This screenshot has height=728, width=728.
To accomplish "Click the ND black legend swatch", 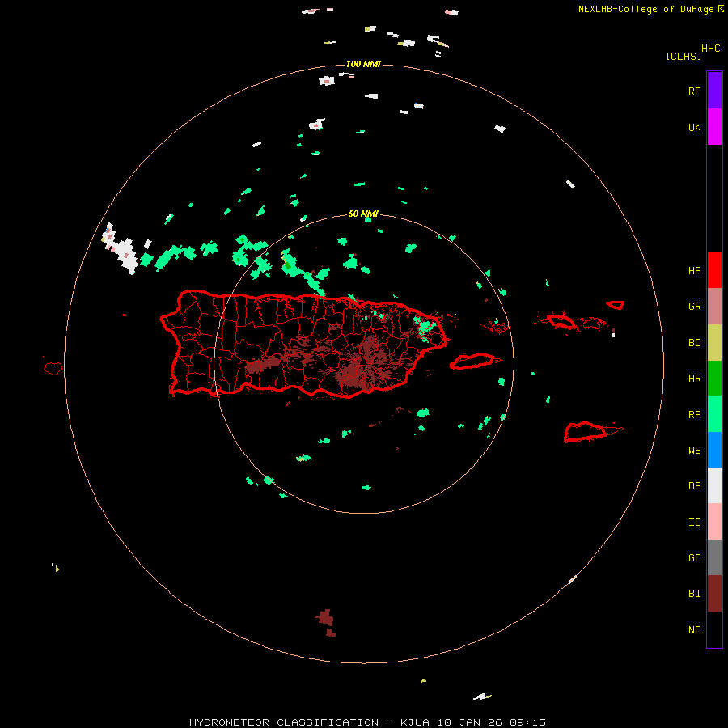I will (x=714, y=629).
